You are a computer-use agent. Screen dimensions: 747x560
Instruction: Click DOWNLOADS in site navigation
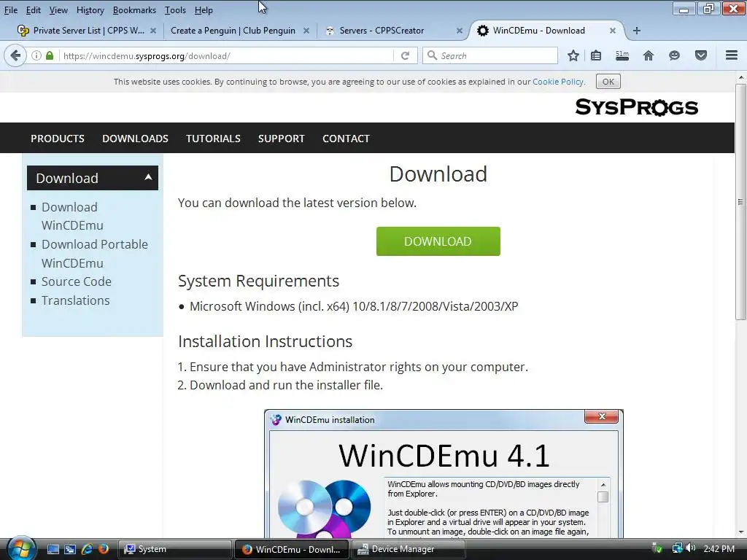click(135, 139)
